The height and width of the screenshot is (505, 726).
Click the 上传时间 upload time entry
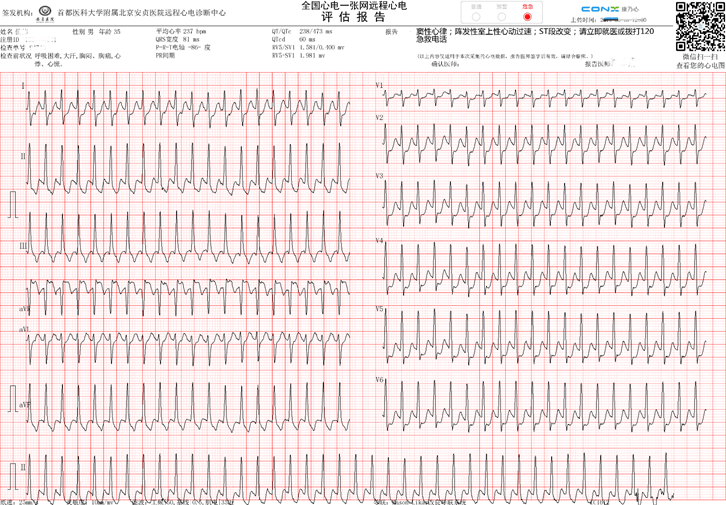[608, 20]
